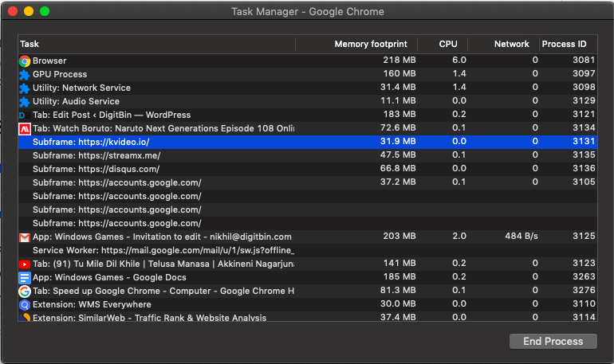Click the Google Docs icon for Windows Games
The image size is (614, 364).
(x=25, y=277)
